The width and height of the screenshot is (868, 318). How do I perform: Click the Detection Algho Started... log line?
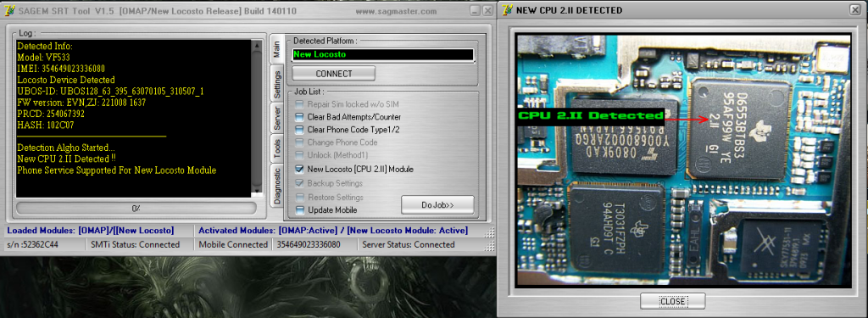click(66, 148)
